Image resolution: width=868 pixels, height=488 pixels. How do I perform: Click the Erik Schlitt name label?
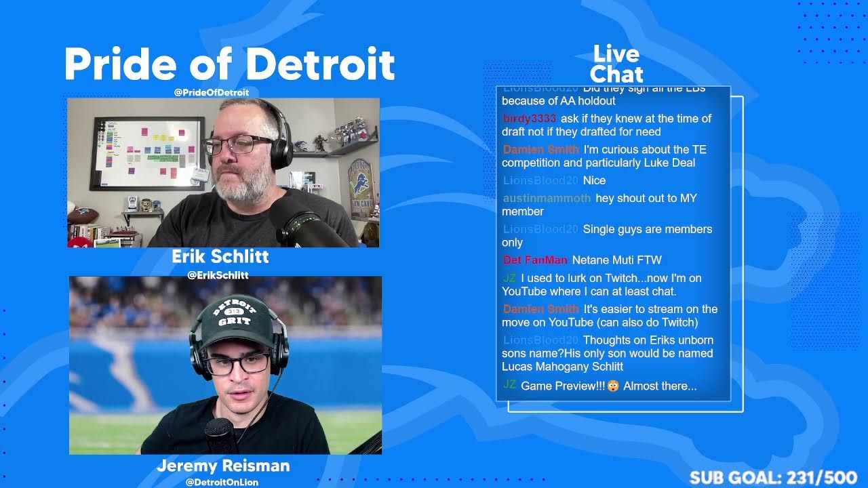(220, 256)
